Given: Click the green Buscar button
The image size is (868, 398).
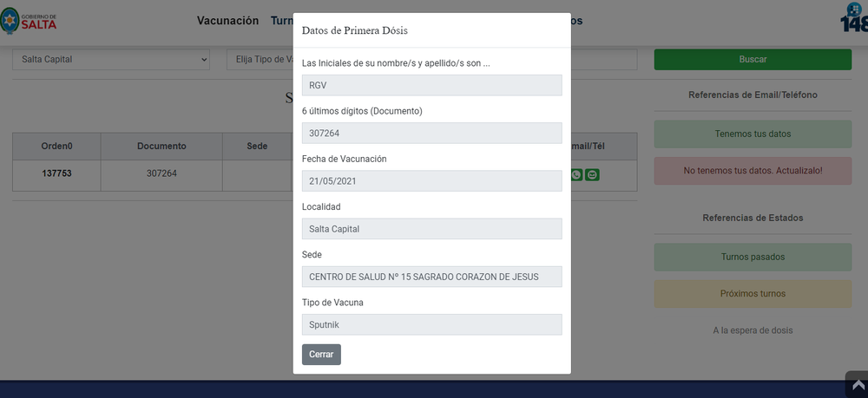Looking at the screenshot, I should [x=753, y=59].
